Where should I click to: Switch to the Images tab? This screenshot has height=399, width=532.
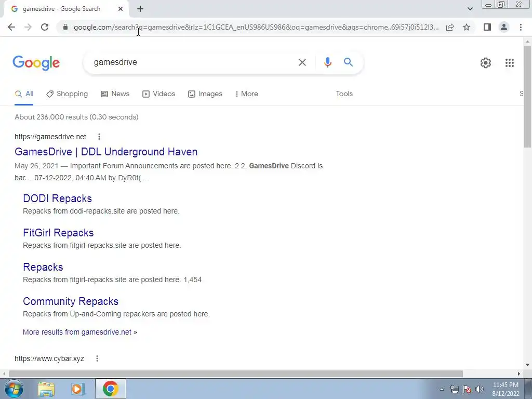(205, 94)
